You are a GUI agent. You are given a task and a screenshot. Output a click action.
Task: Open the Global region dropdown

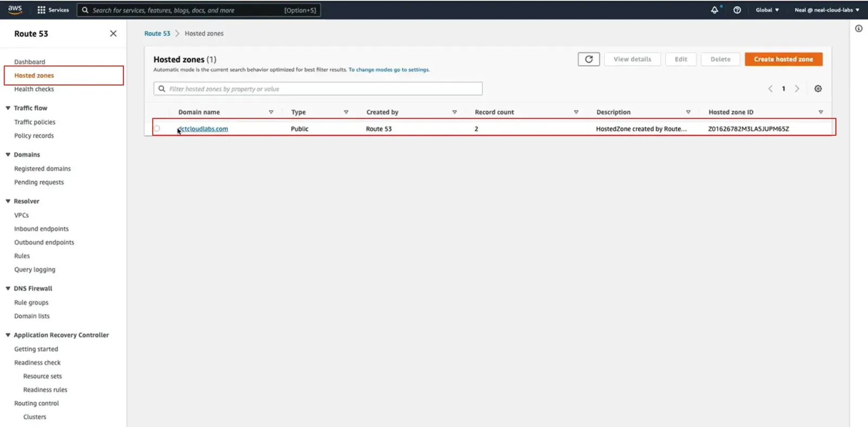[767, 10]
